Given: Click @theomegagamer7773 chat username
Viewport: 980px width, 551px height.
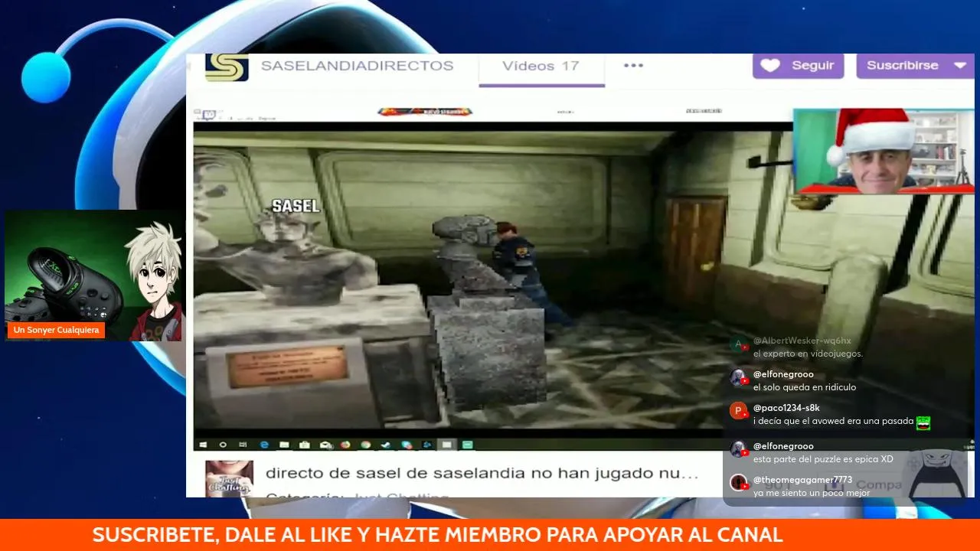Looking at the screenshot, I should (x=802, y=480).
